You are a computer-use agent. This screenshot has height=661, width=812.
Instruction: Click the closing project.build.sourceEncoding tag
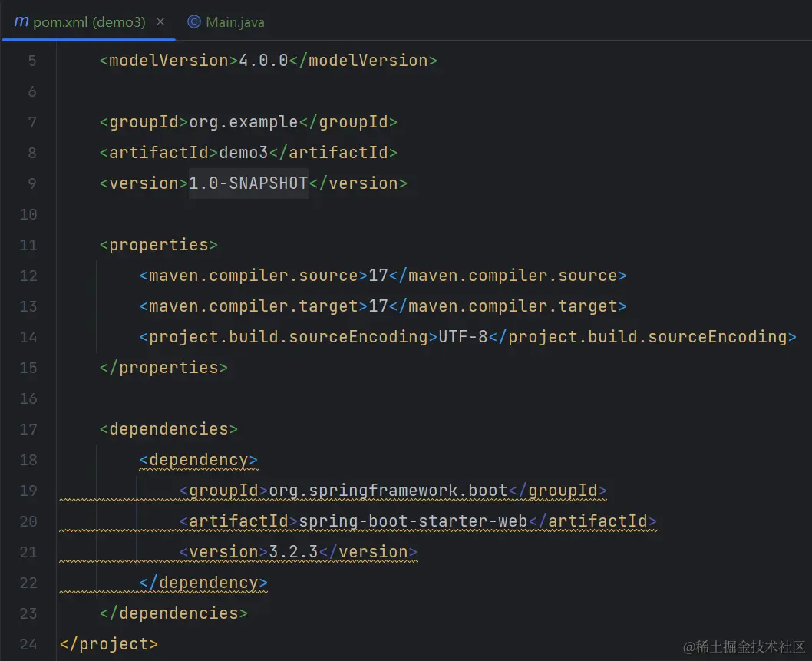642,337
